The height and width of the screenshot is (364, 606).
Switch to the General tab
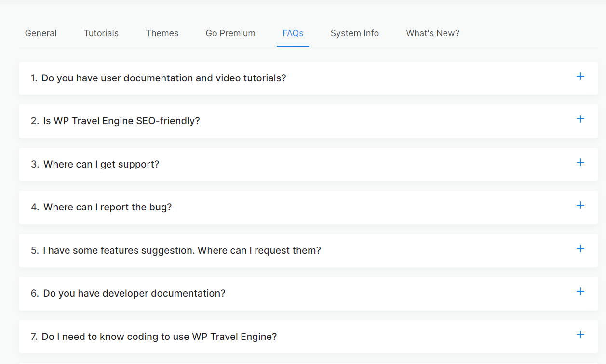pos(41,33)
